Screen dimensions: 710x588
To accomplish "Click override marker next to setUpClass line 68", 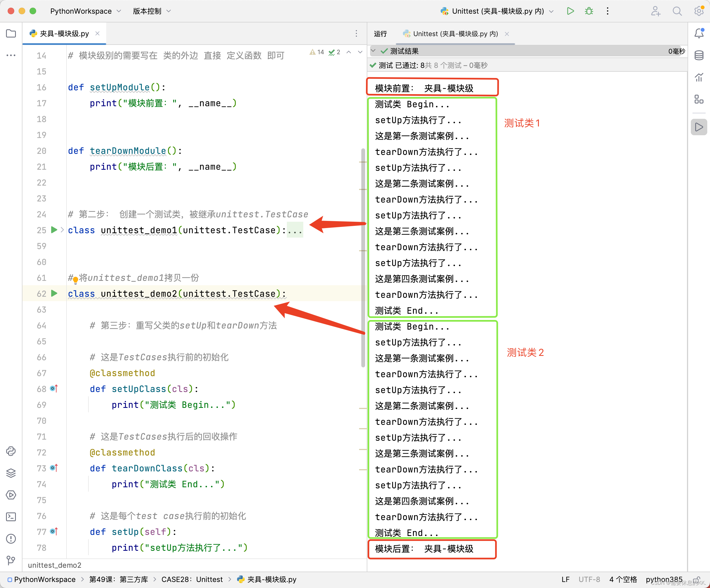I will pyautogui.click(x=54, y=388).
